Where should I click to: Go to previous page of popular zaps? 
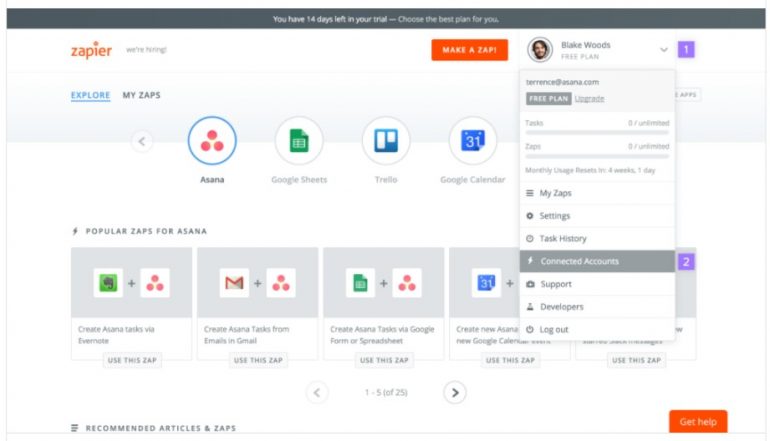pos(317,392)
